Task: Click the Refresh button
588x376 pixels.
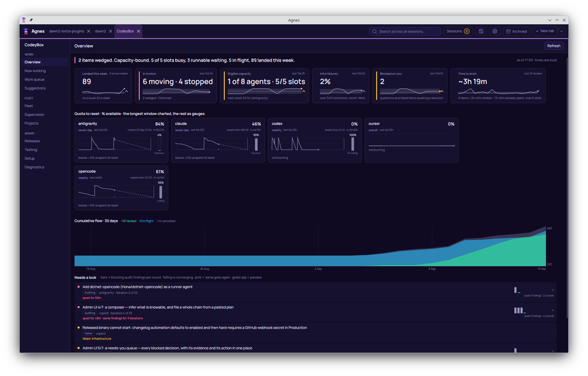Action: [x=554, y=46]
